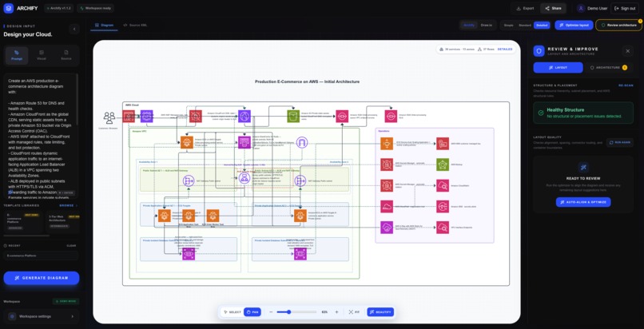Select the Amazon CloudWatch icon

pyautogui.click(x=443, y=185)
